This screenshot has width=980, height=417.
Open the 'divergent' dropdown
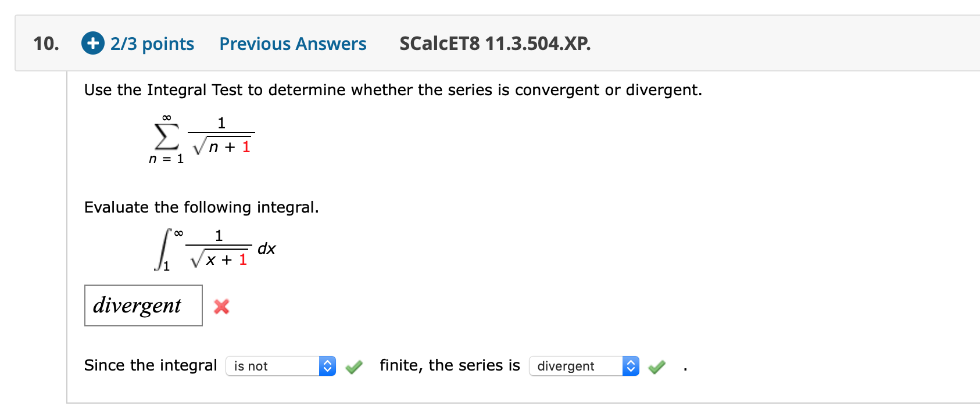click(575, 366)
